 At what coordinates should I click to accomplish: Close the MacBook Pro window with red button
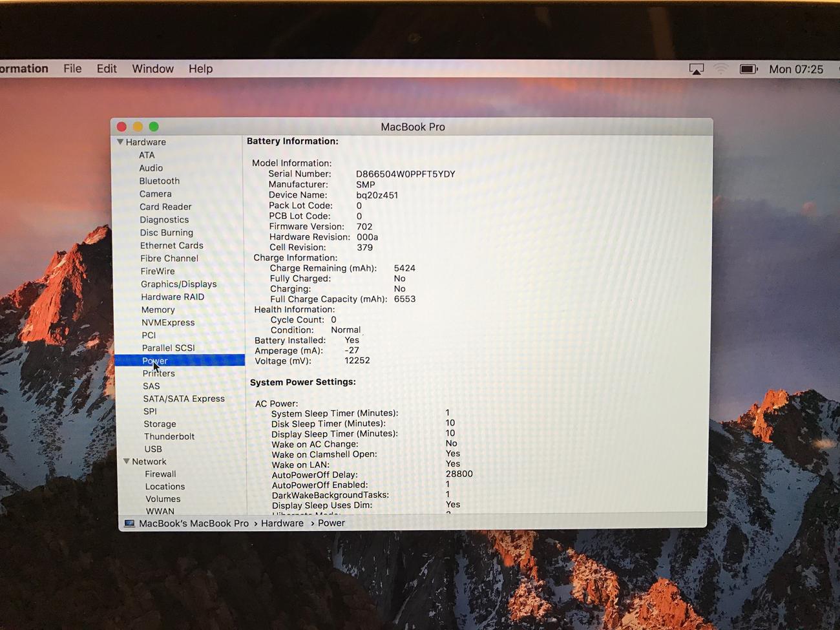(121, 127)
